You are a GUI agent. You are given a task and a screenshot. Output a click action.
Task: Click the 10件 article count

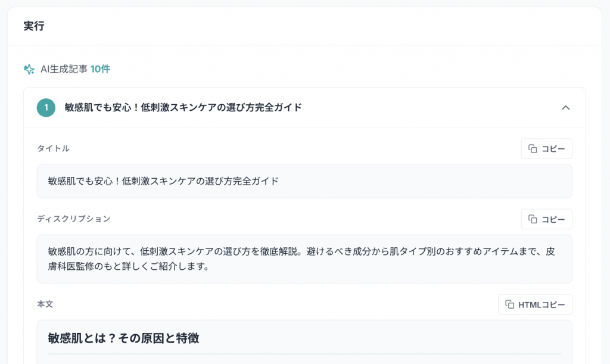(100, 69)
